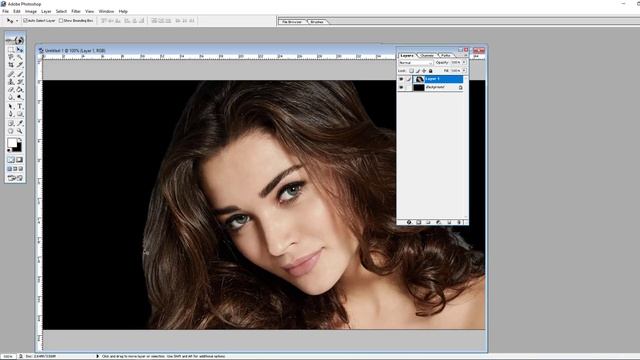Viewport: 640px width, 360px height.
Task: Toggle Show Bounding Box checkbox
Action: tap(61, 20)
